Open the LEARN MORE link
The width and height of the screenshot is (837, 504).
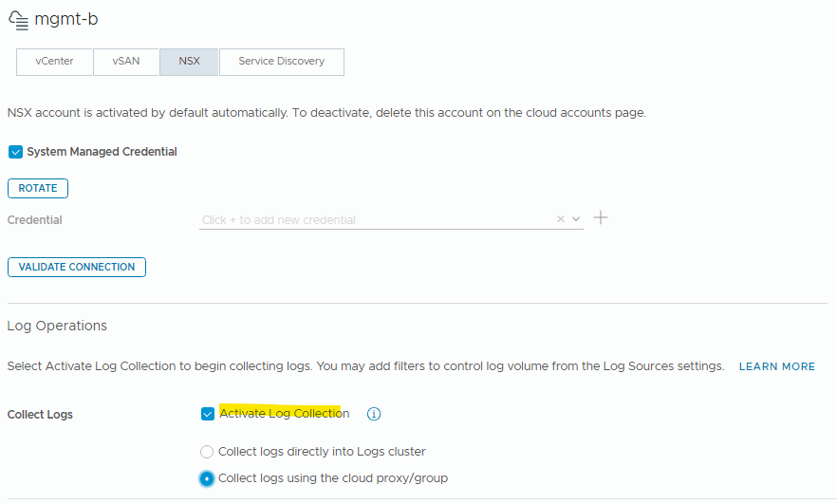pos(776,366)
